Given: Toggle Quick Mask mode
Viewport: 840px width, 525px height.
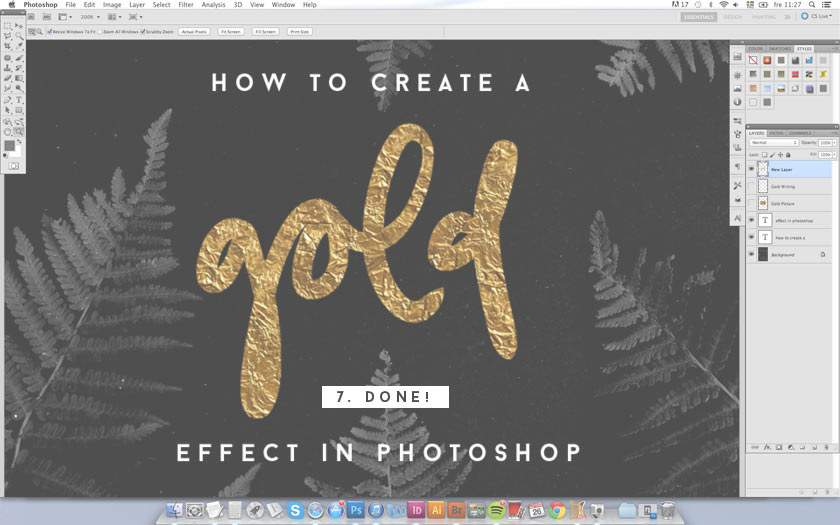Looking at the screenshot, I should (x=13, y=166).
